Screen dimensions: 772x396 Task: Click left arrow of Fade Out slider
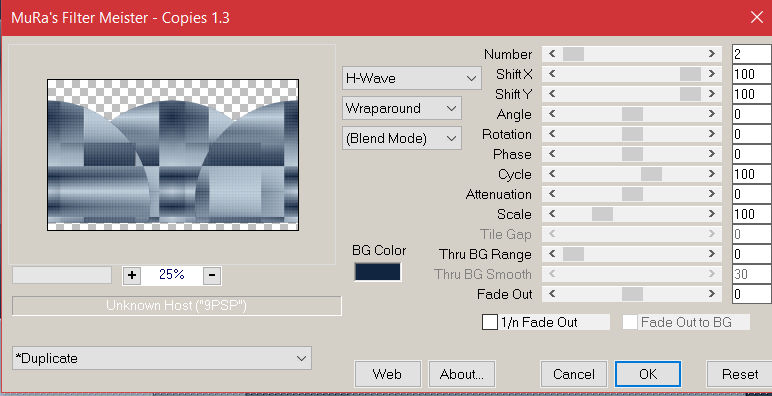[x=552, y=294]
